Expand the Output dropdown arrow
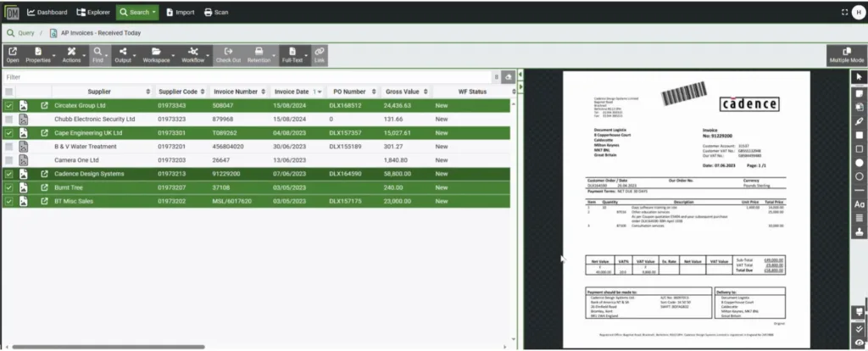Viewport: 868px width, 351px height. (134, 56)
